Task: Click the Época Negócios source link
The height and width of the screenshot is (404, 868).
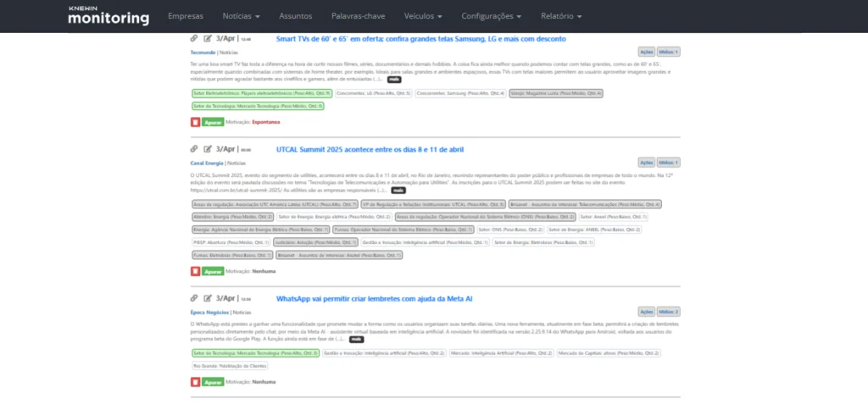Action: 209,313
